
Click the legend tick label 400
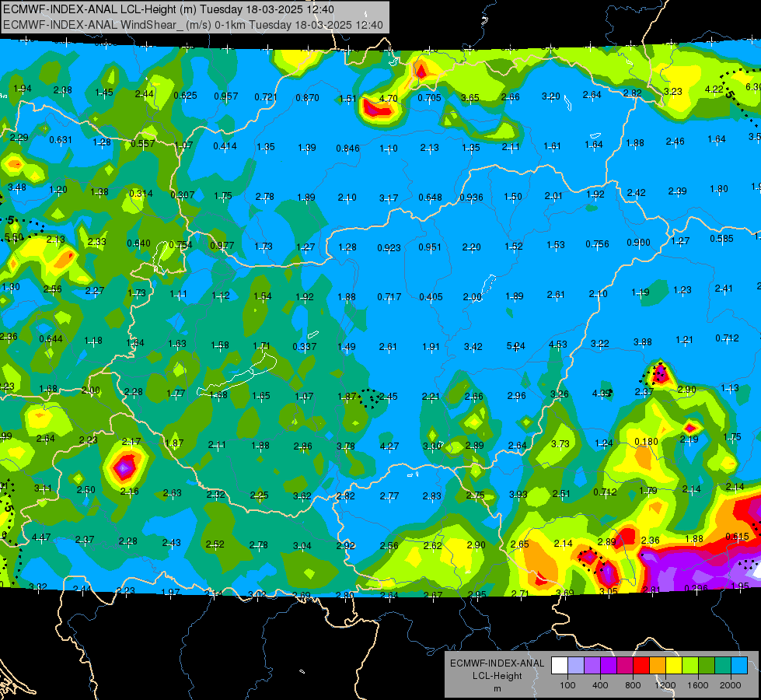pyautogui.click(x=600, y=685)
